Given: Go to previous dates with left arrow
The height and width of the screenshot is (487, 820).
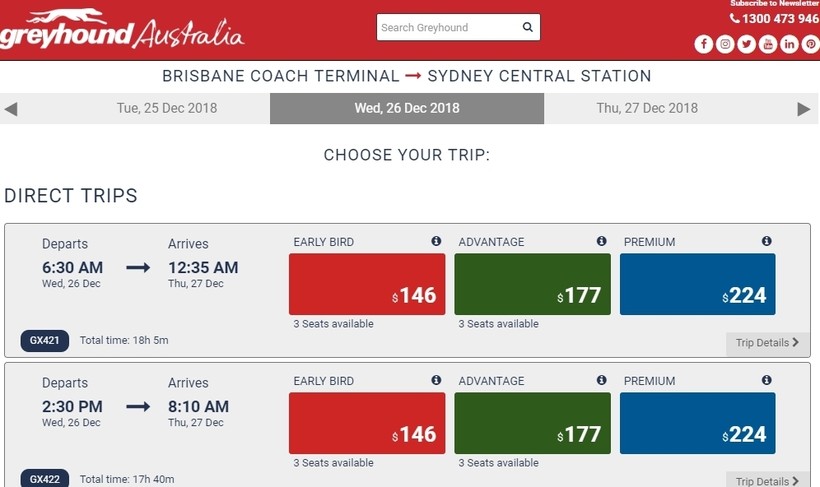Looking at the screenshot, I should click(11, 109).
